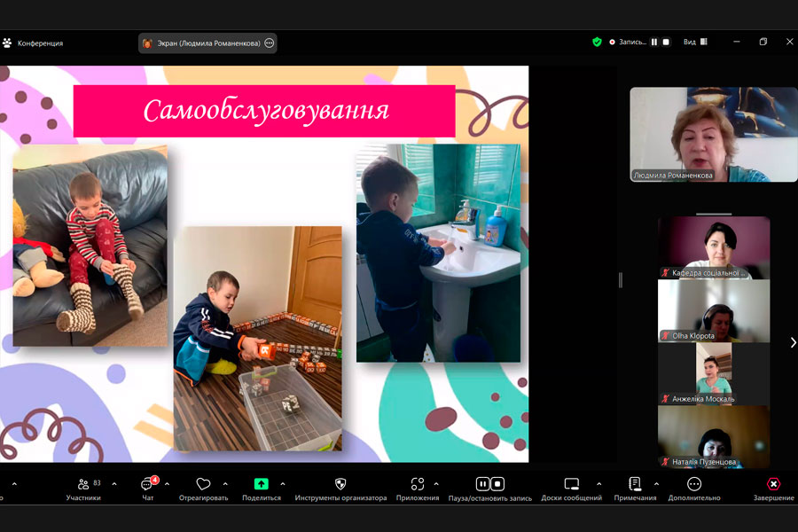The image size is (798, 532).
Task: Select Людмила Романенкова video tile
Action: (714, 135)
